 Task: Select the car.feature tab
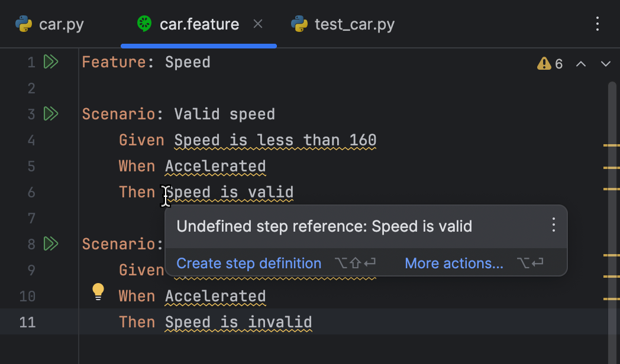pos(199,24)
